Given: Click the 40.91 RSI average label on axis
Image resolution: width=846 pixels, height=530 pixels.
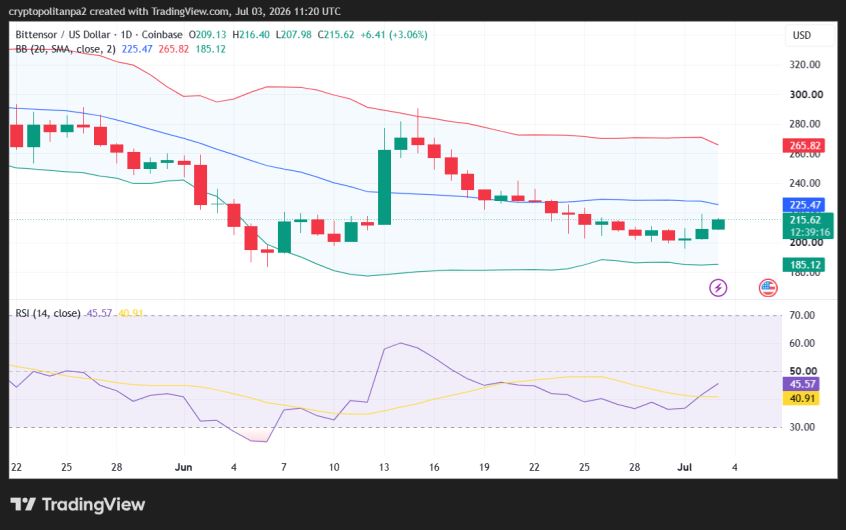Looking at the screenshot, I should pyautogui.click(x=801, y=398).
